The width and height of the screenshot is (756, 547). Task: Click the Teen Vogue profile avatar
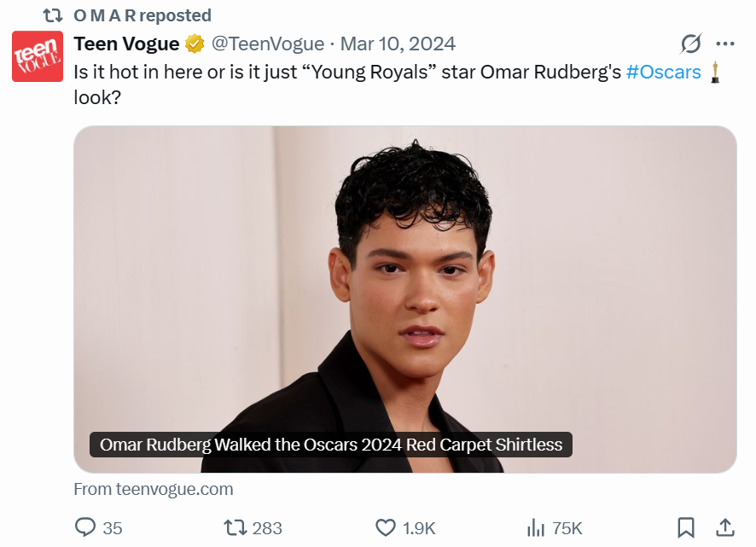click(38, 56)
